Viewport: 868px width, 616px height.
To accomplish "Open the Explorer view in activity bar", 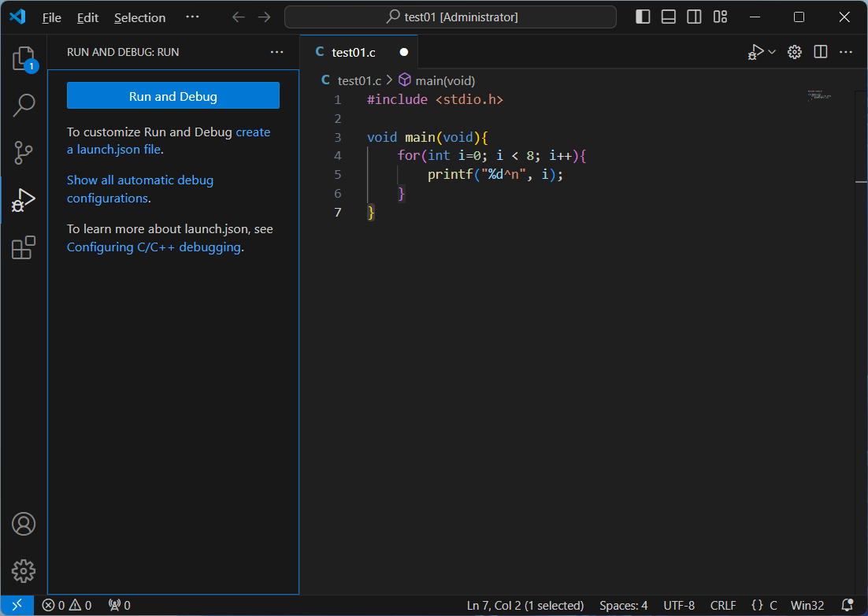I will click(x=24, y=59).
